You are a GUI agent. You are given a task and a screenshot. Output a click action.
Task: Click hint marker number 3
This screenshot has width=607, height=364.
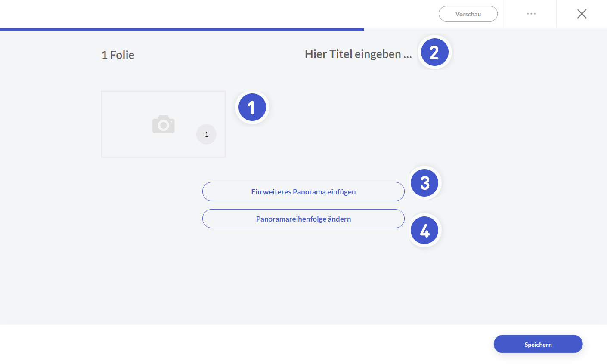424,183
